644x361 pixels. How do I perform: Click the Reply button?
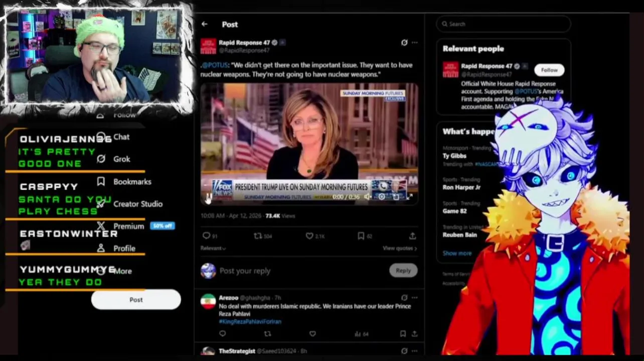click(x=403, y=270)
